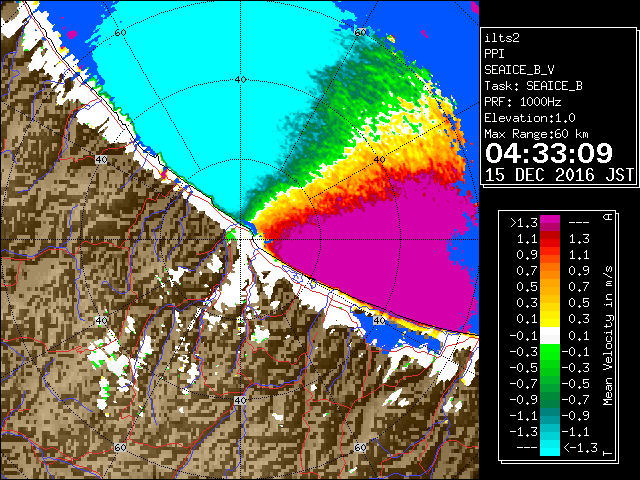Viewport: 640px width, 480px height.
Task: Click the 60 range label in southeast sector
Action: tap(360, 447)
